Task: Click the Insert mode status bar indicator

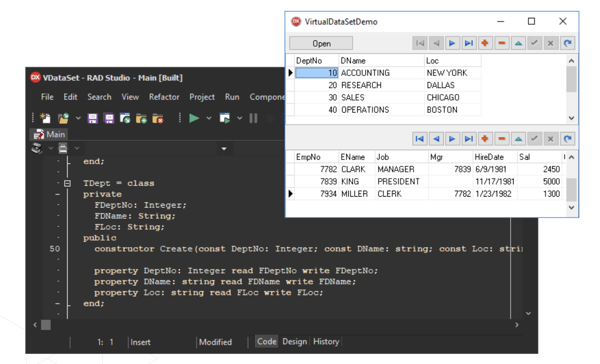Action: pos(141,342)
